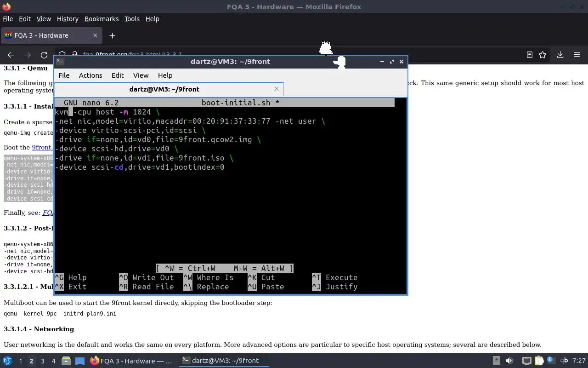This screenshot has width=588, height=368.
Task: Close the FQA 3 - Hardware browser tab
Action: [95, 35]
